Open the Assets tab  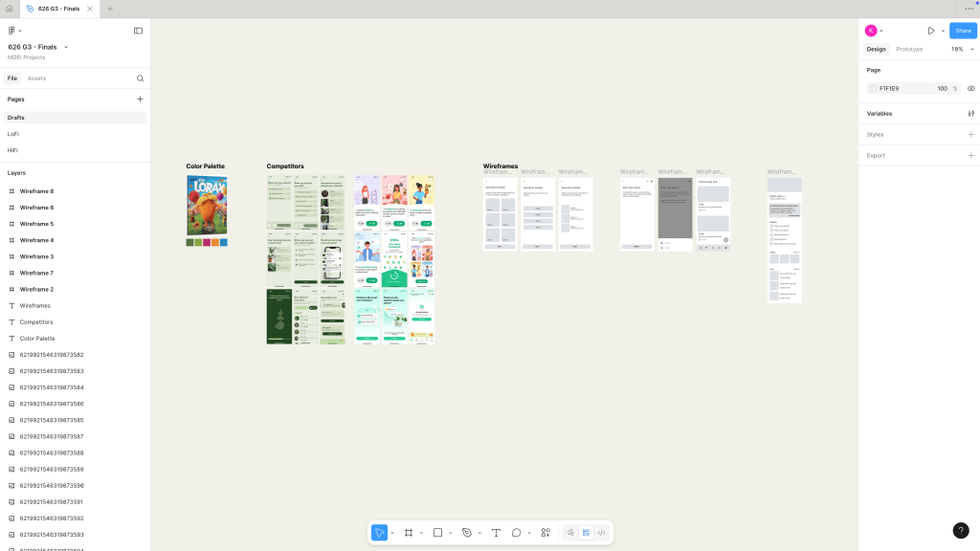[x=36, y=78]
